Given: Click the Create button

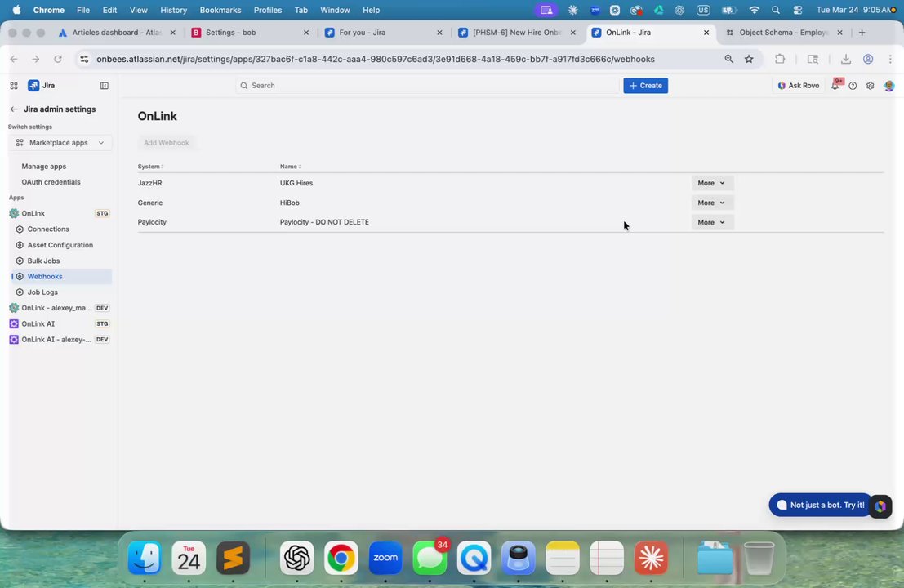Looking at the screenshot, I should (645, 85).
